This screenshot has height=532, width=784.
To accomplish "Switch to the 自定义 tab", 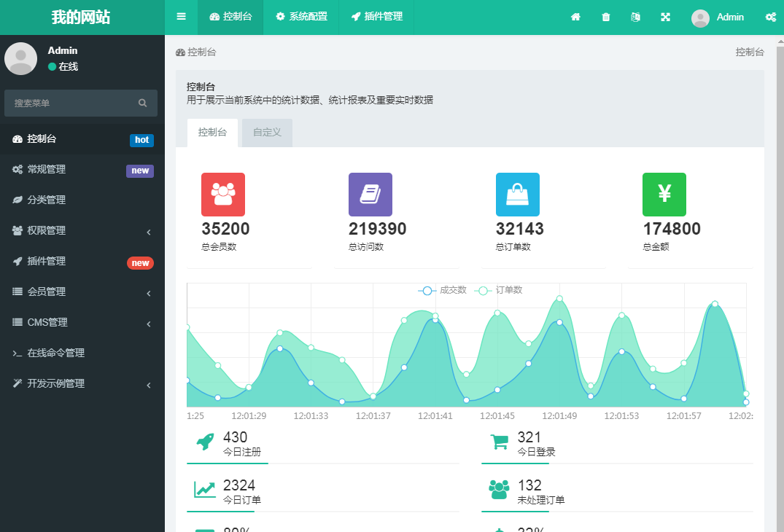I will [x=267, y=133].
